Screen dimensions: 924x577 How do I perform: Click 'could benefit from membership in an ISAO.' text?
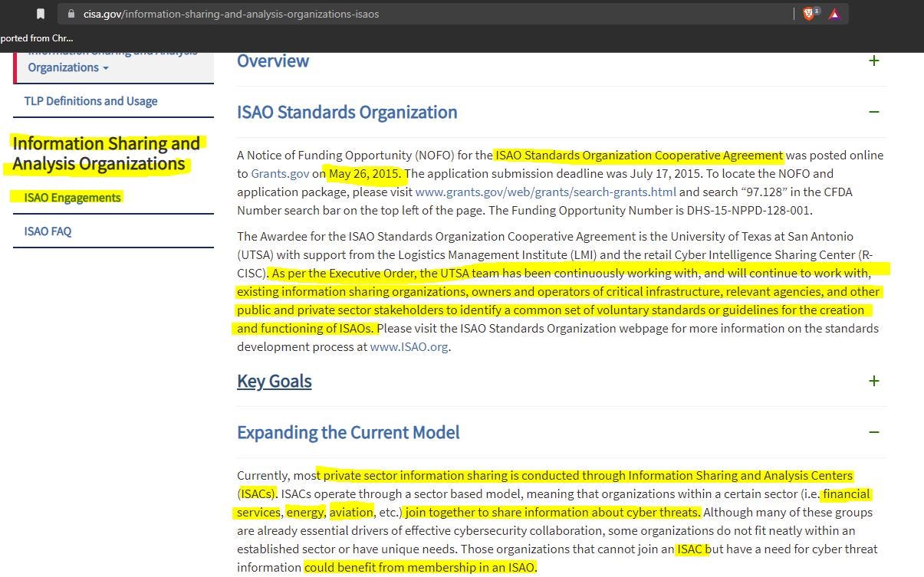click(x=421, y=567)
